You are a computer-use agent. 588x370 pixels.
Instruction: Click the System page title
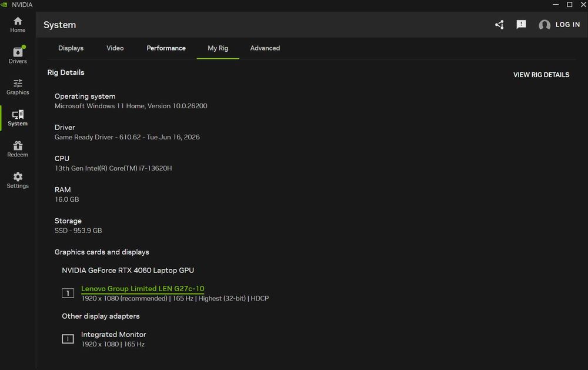(59, 25)
